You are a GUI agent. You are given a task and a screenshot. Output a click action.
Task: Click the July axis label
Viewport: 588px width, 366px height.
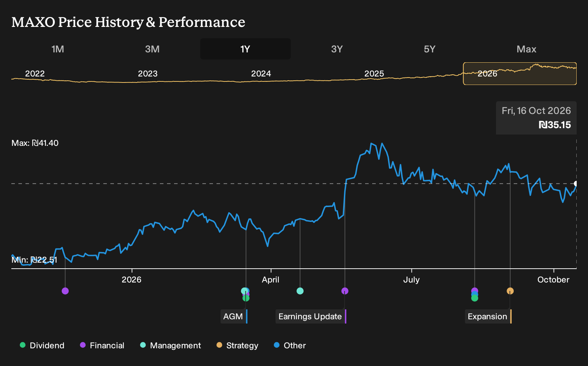411,280
